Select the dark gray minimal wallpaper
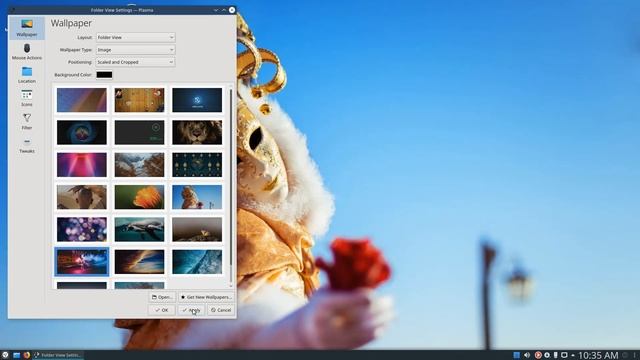This screenshot has width=640, height=360. click(x=140, y=132)
